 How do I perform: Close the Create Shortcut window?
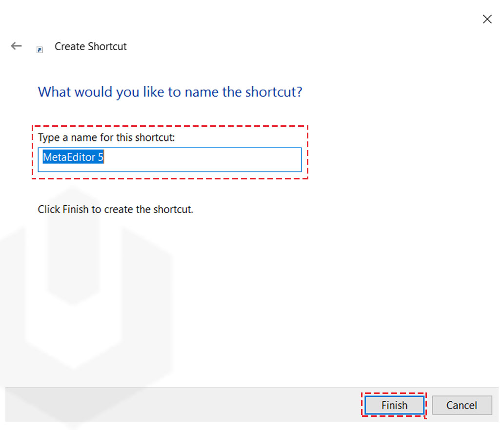click(x=487, y=19)
